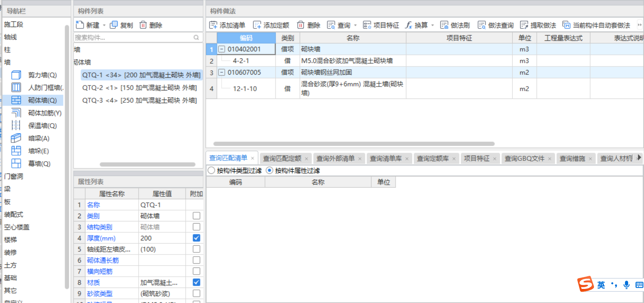
Task: Click the 添加清单 add bill icon
Action: 213,25
